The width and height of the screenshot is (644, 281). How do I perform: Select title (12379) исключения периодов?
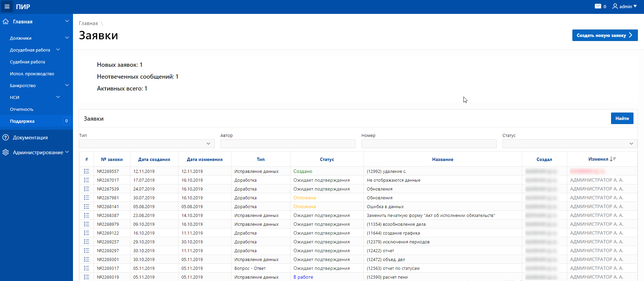398,242
